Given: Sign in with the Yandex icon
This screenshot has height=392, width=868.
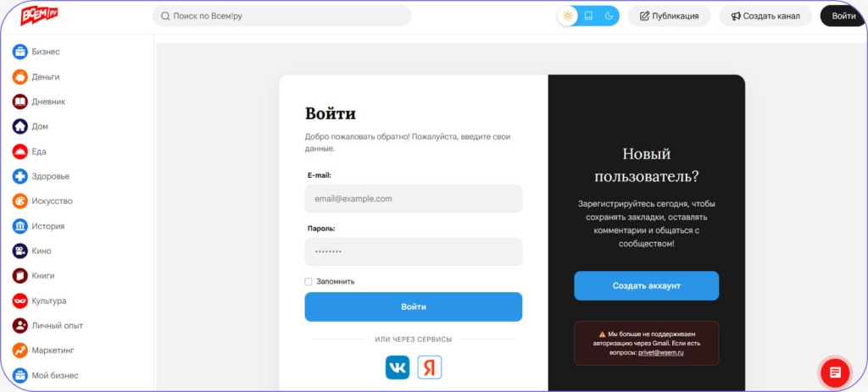Looking at the screenshot, I should tap(429, 367).
